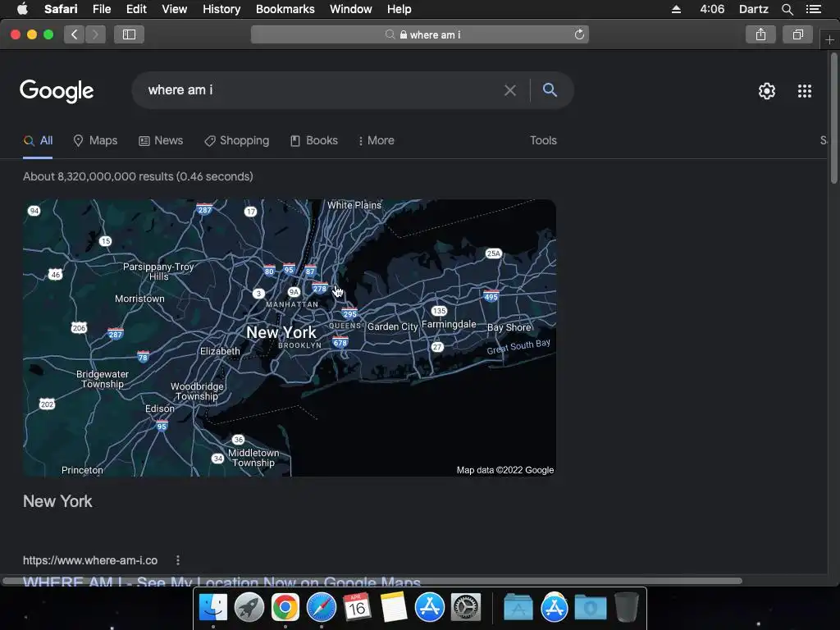The height and width of the screenshot is (630, 840).
Task: Open the Safari menu
Action: coord(61,9)
